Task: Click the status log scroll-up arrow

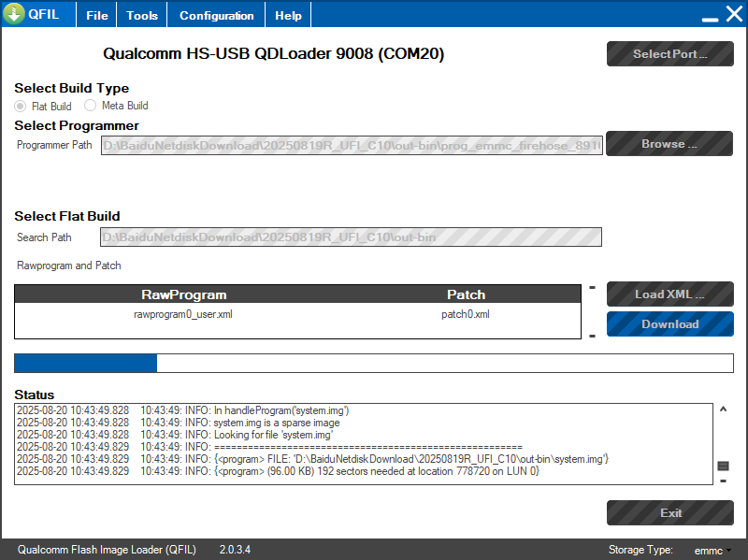Action: click(x=723, y=409)
